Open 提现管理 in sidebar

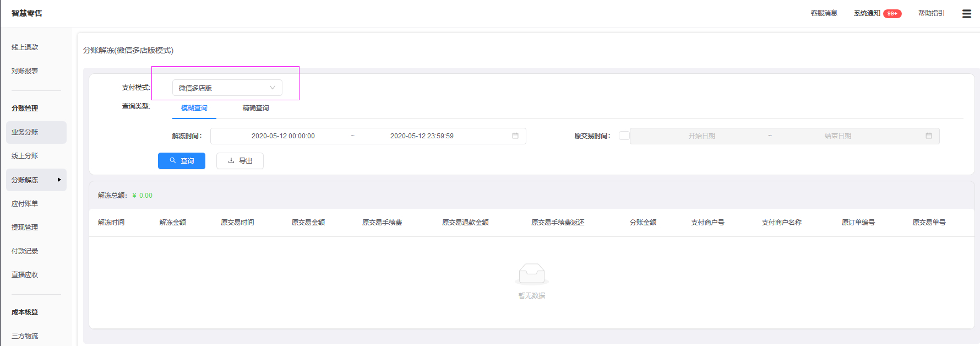pos(25,228)
